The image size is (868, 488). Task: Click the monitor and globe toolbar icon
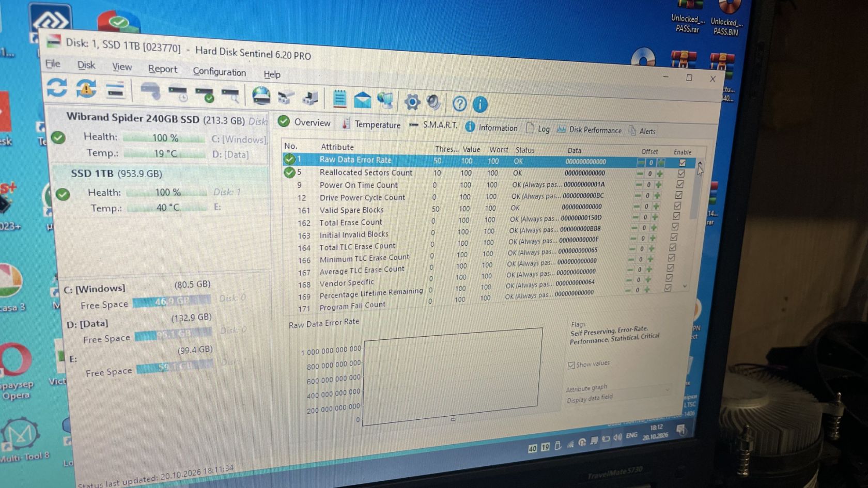(x=385, y=101)
